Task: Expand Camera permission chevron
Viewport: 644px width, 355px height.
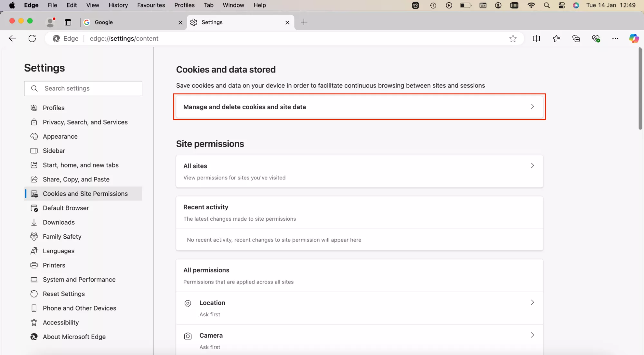Action: click(x=532, y=335)
